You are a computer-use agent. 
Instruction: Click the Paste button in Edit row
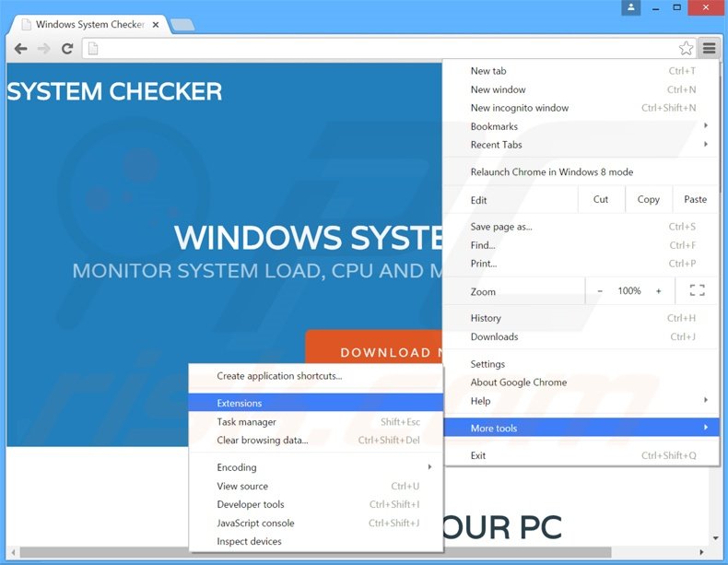[695, 200]
